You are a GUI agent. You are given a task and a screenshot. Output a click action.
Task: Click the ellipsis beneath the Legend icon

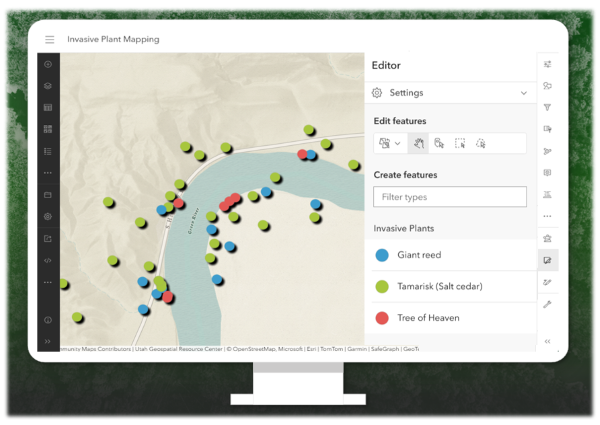tap(48, 173)
